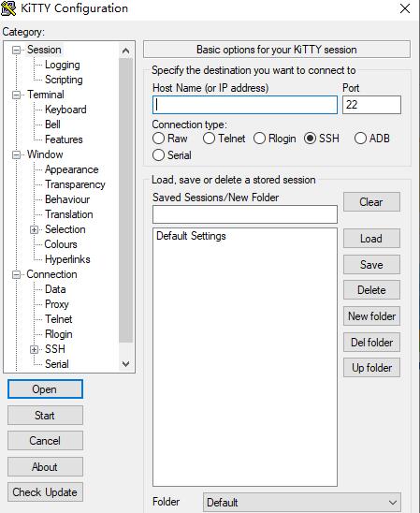Screen dimensions: 420x513
Task: Click the KiTTY app icon in title bar
Action: (x=8, y=8)
